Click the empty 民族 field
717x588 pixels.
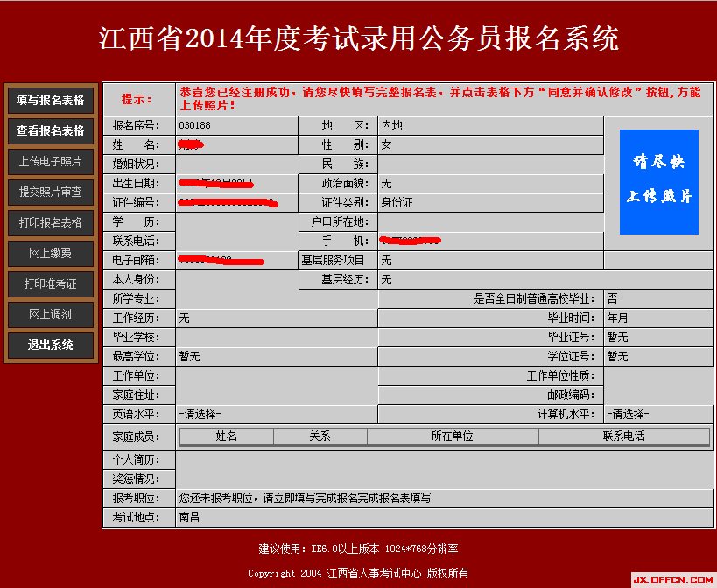[x=489, y=164]
